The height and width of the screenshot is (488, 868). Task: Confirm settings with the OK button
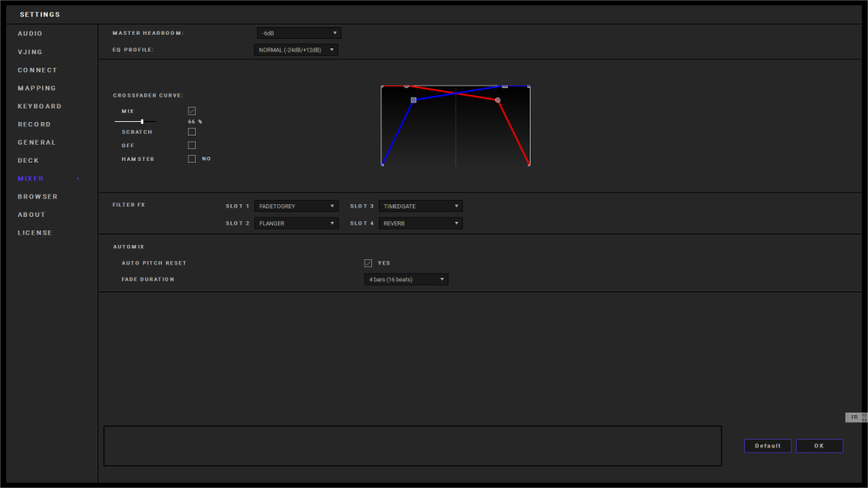pos(819,446)
